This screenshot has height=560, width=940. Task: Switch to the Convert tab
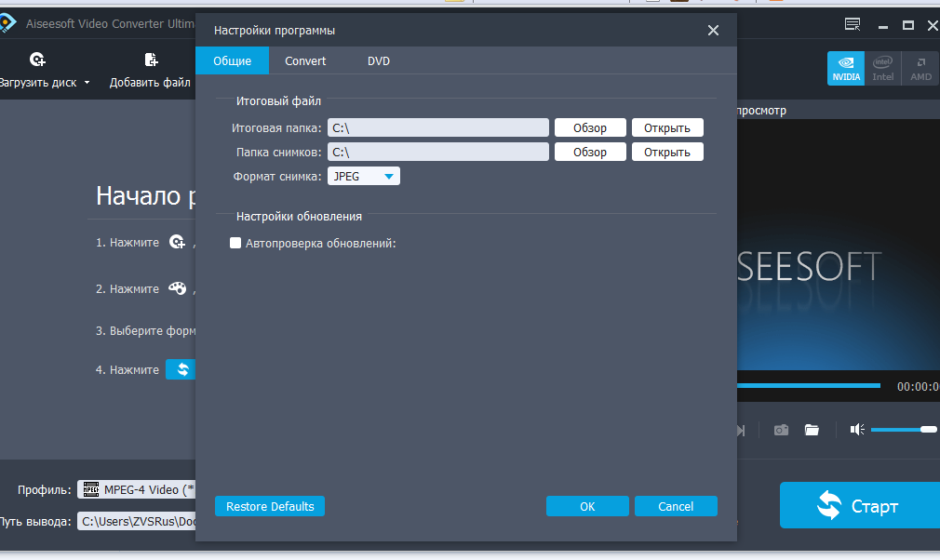(305, 60)
